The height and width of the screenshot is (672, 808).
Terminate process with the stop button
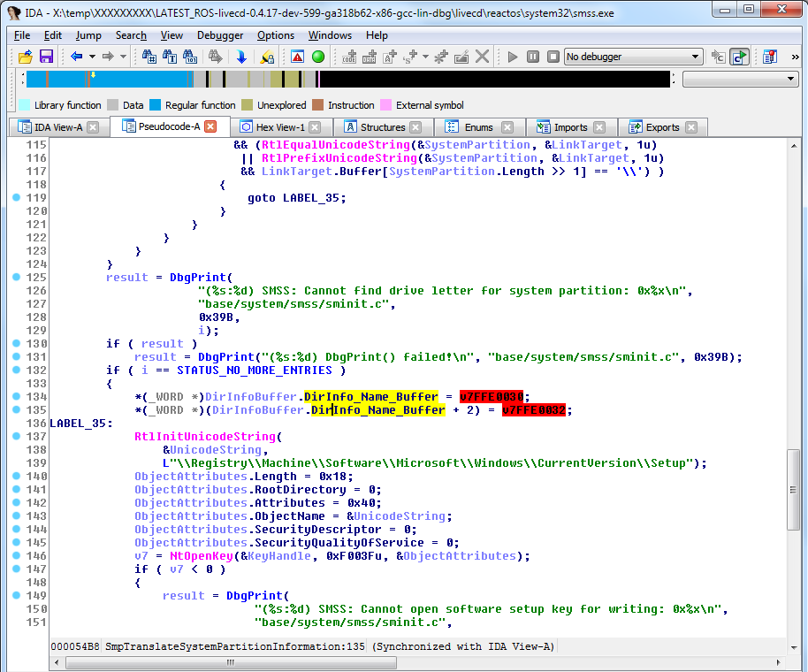[x=553, y=57]
